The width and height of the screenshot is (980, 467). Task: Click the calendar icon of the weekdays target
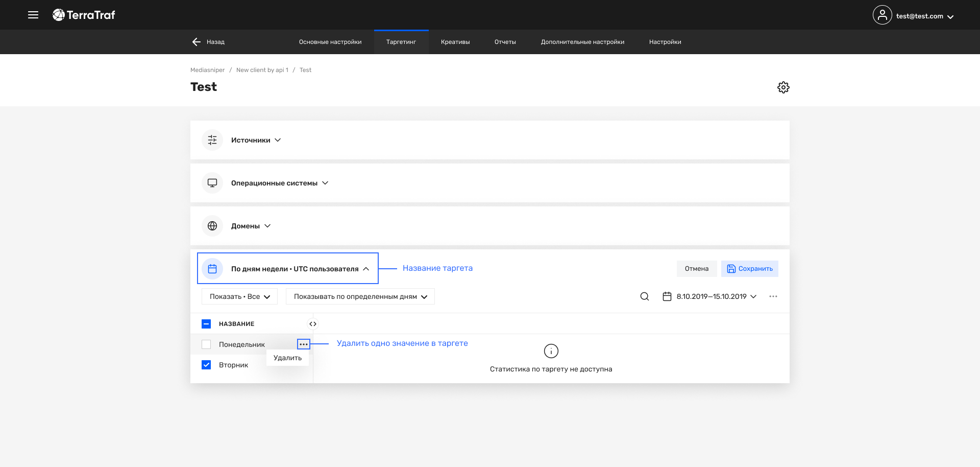(x=212, y=269)
